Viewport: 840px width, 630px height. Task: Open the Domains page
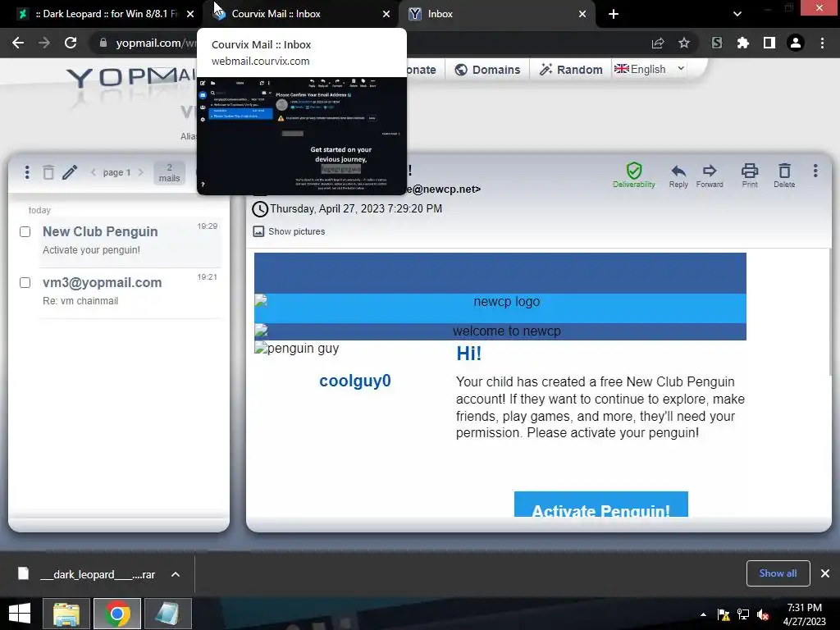coord(487,70)
